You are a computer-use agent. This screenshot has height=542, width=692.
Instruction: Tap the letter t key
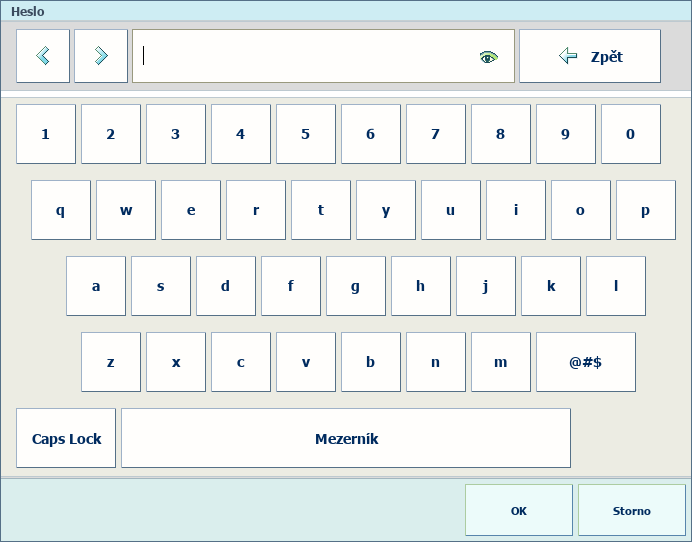tap(321, 210)
